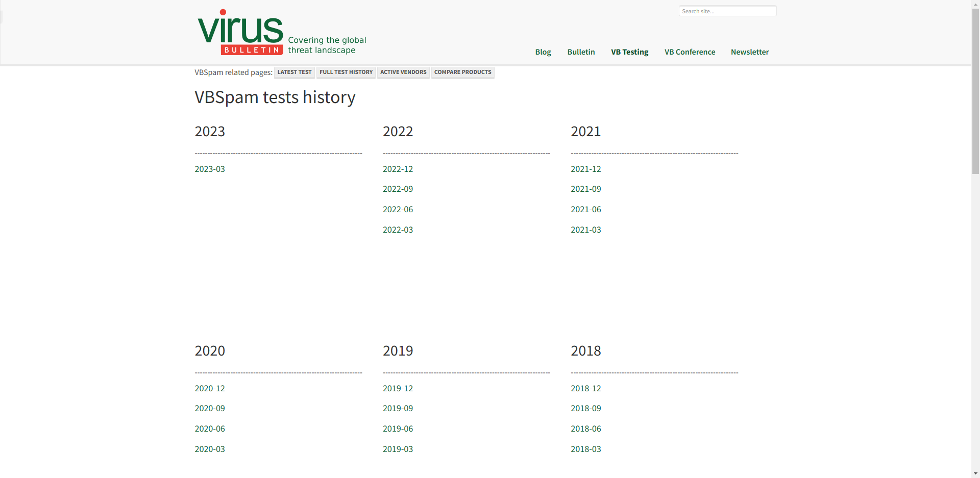
Task: Click the 2019 year heading
Action: (x=398, y=351)
